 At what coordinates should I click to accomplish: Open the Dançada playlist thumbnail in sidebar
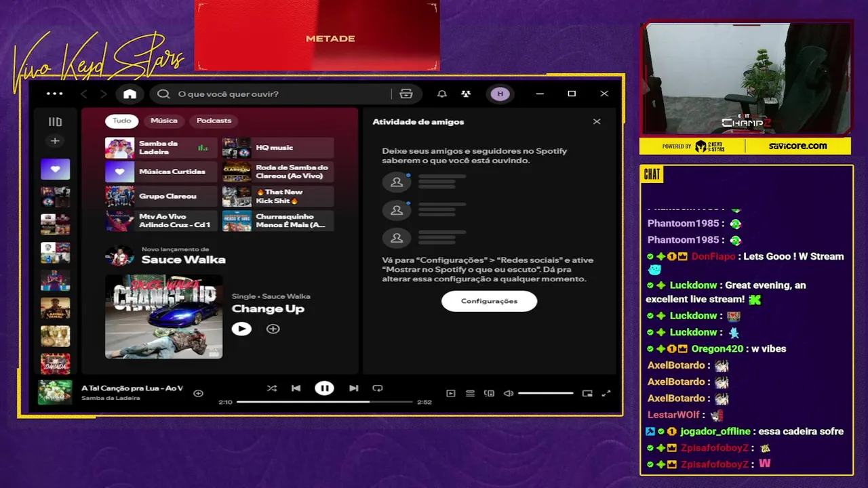(55, 363)
